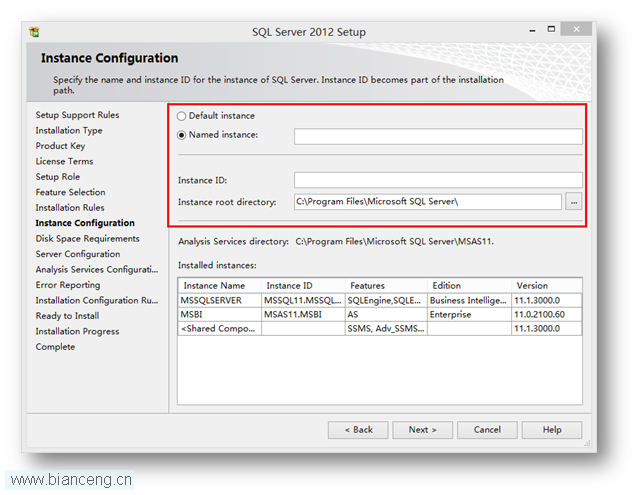The image size is (639, 495).
Task: Sort by Instance Name column header
Action: (x=220, y=286)
